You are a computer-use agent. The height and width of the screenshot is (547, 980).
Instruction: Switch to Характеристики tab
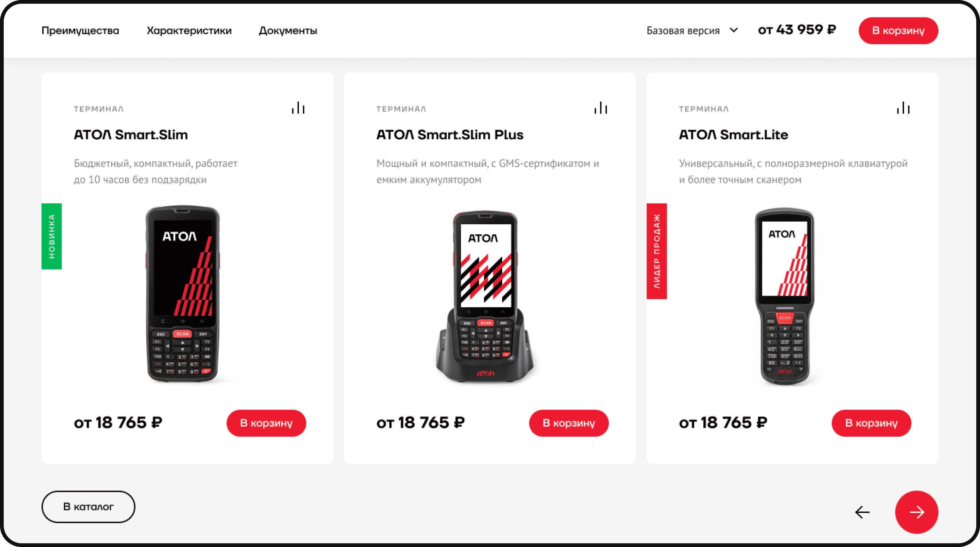(x=189, y=31)
